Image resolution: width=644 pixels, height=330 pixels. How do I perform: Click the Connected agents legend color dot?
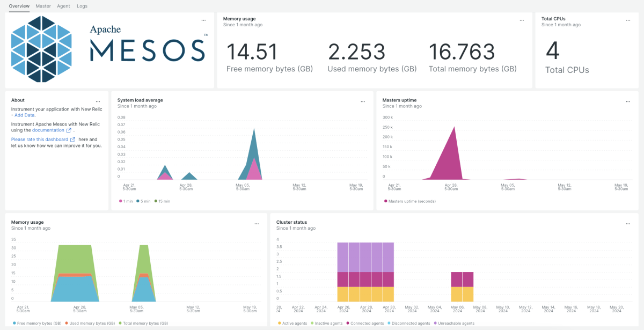pyautogui.click(x=349, y=323)
